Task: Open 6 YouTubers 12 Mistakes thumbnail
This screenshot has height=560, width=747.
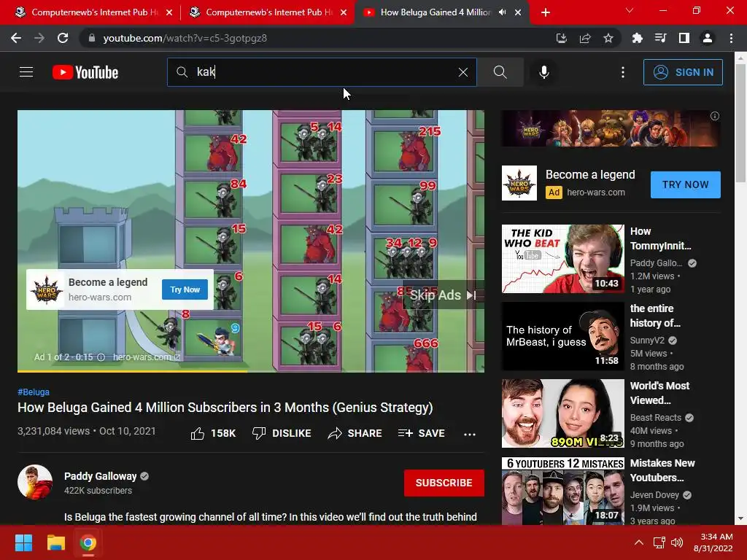Action: click(x=562, y=491)
